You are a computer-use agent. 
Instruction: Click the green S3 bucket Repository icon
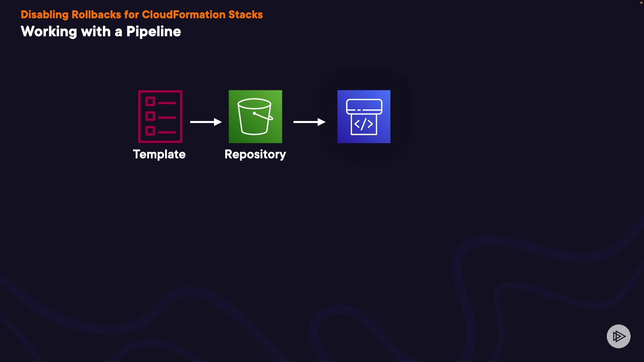pos(255,116)
